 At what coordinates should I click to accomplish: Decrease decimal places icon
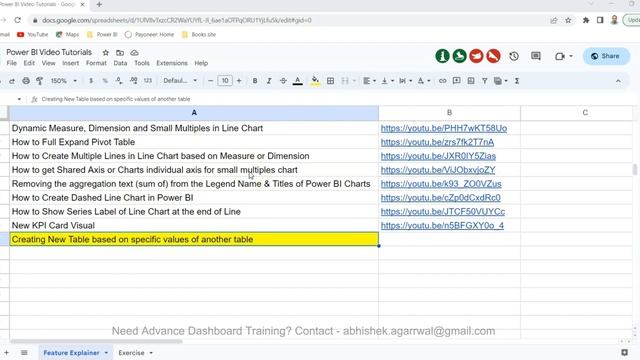tap(119, 81)
